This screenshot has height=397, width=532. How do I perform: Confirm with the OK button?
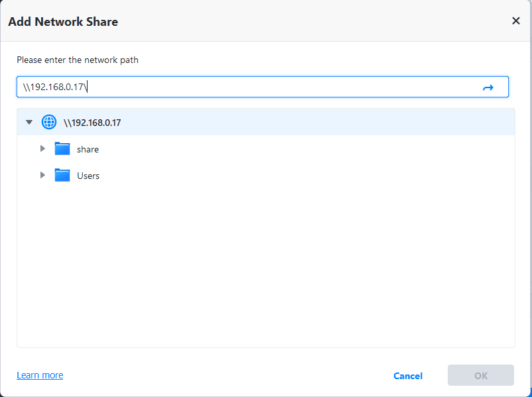click(481, 376)
